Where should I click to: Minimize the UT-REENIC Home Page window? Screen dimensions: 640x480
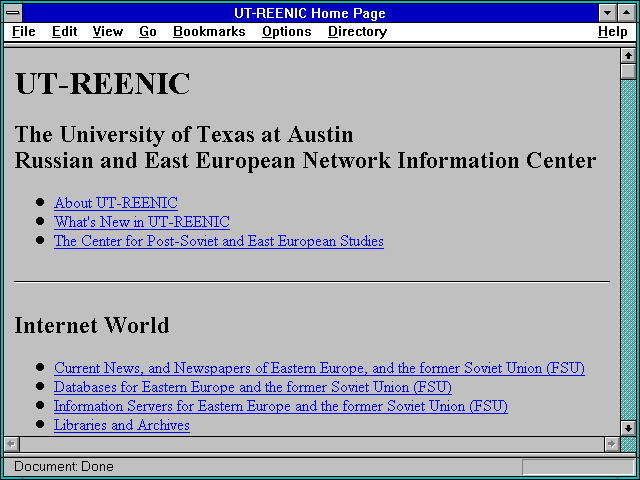[x=607, y=13]
